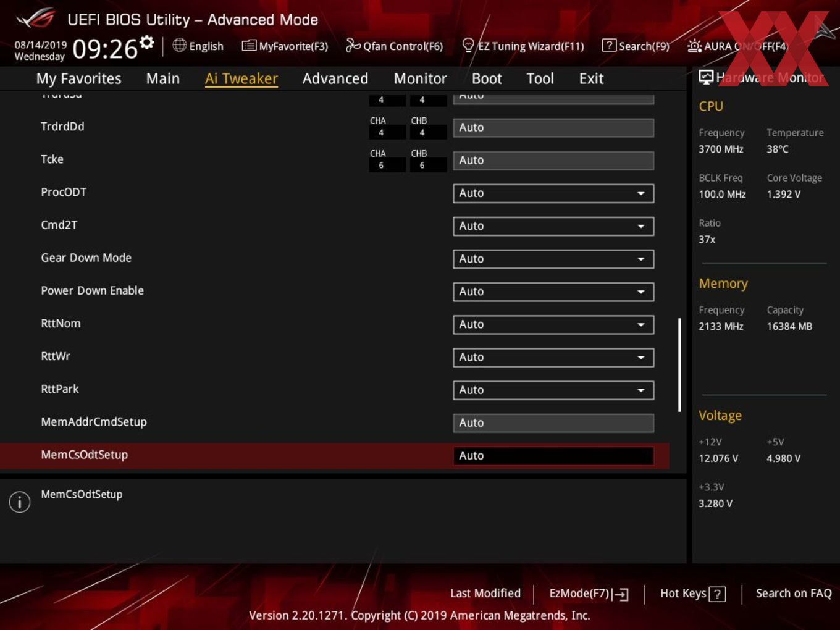Viewport: 840px width, 630px height.
Task: Expand the RttWr dropdown
Action: point(553,357)
